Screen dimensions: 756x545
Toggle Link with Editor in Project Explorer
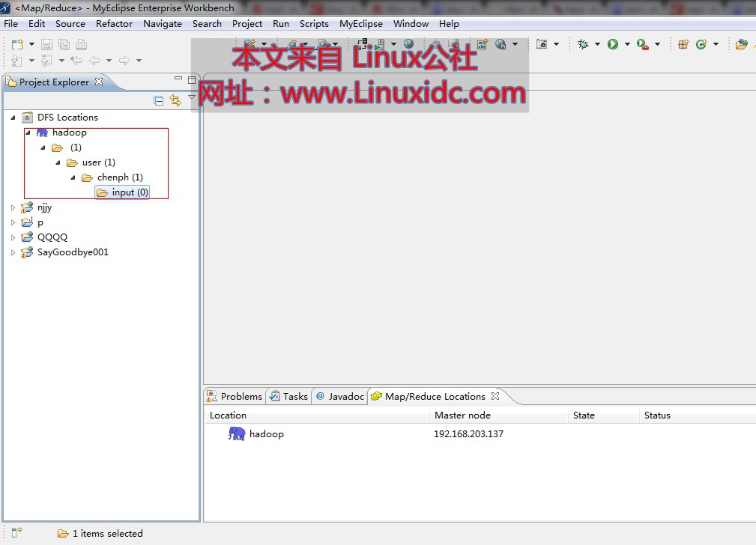coord(175,100)
